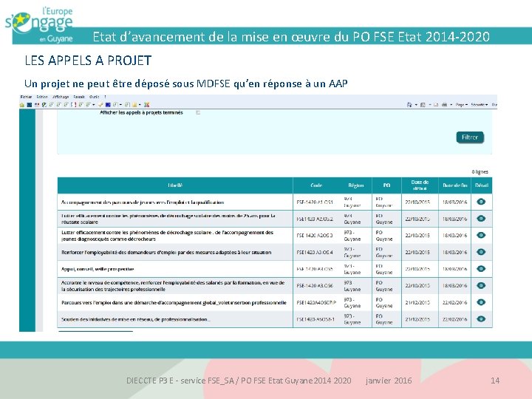The width and height of the screenshot is (532, 399).
Task: Expand the print options dropdown arrow
Action: pyautogui.click(x=451, y=105)
